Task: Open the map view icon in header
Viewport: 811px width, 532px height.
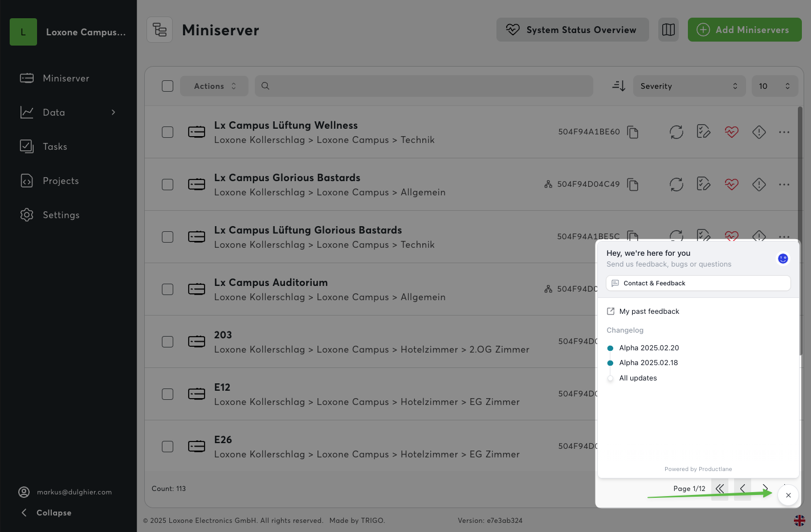Action: (668, 30)
